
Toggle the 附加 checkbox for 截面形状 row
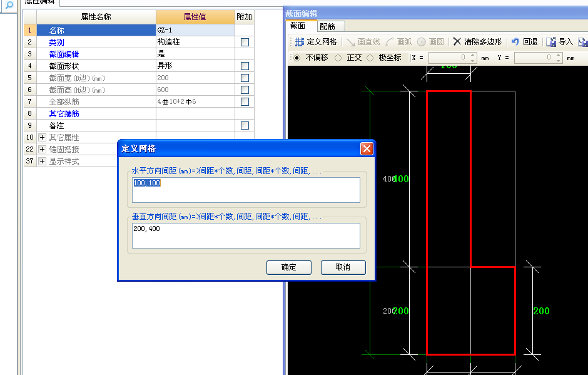(245, 66)
